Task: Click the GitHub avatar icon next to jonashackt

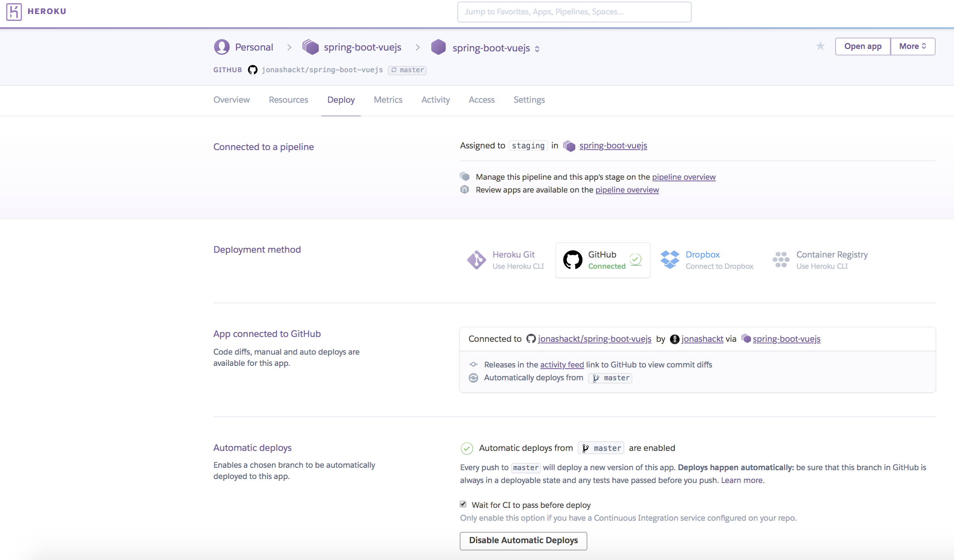Action: 674,339
